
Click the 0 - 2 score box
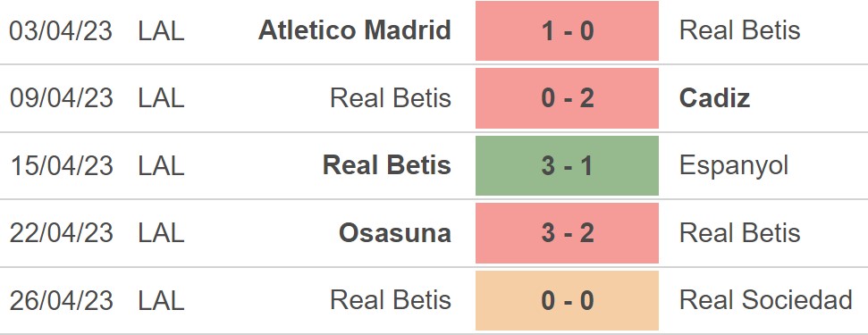pyautogui.click(x=567, y=98)
